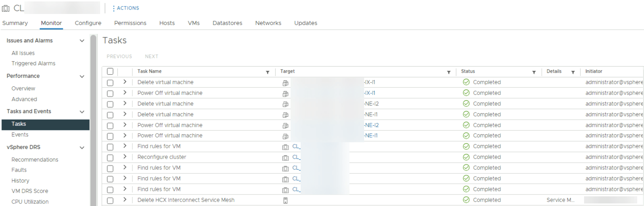Check the Reconfigure cluster task checkbox
The image size is (644, 206).
coord(110,158)
